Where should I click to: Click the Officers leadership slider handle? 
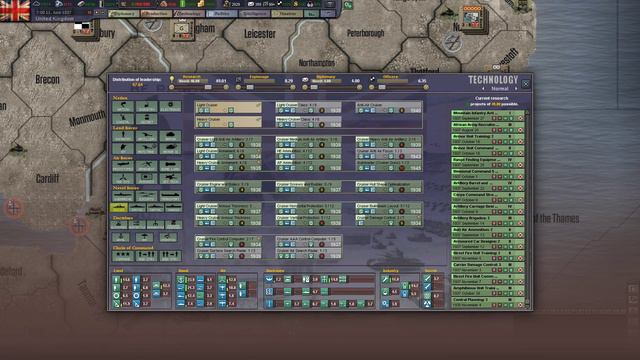[x=382, y=87]
